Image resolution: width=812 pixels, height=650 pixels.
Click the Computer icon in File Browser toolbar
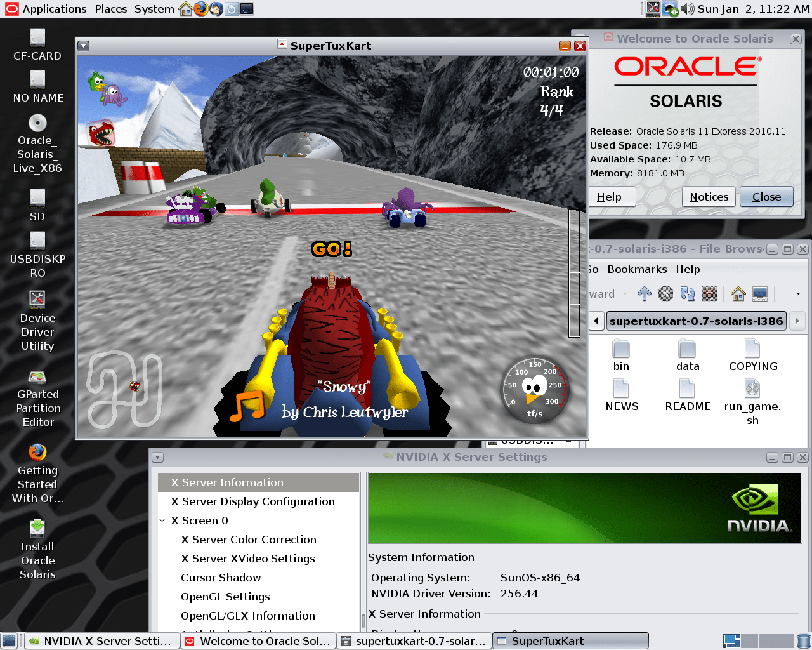[760, 293]
